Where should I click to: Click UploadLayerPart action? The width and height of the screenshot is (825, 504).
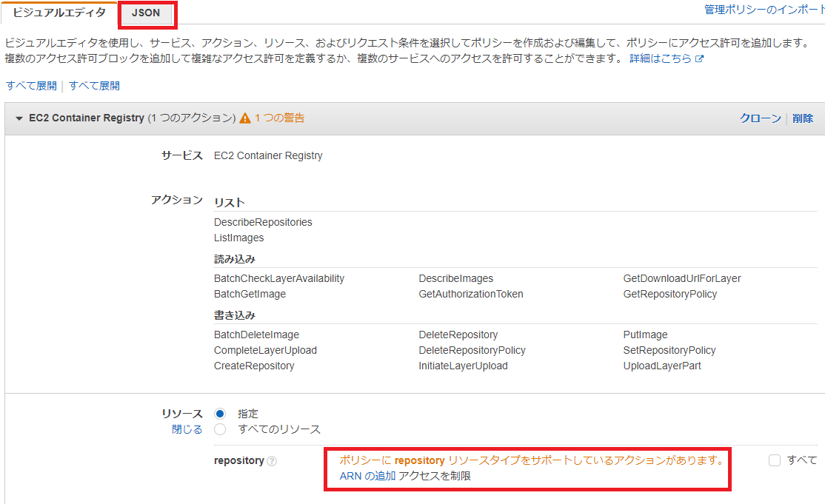pos(662,366)
